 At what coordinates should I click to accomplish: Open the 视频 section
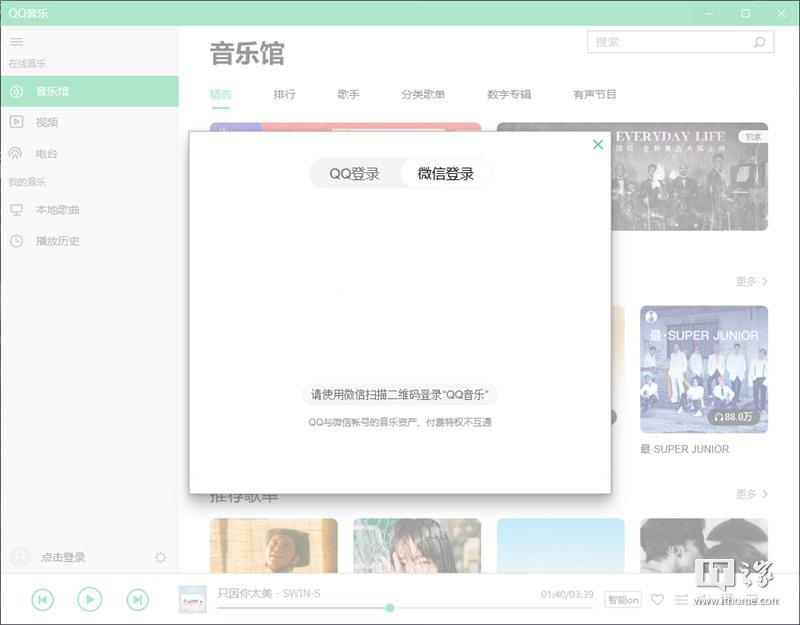[47, 122]
